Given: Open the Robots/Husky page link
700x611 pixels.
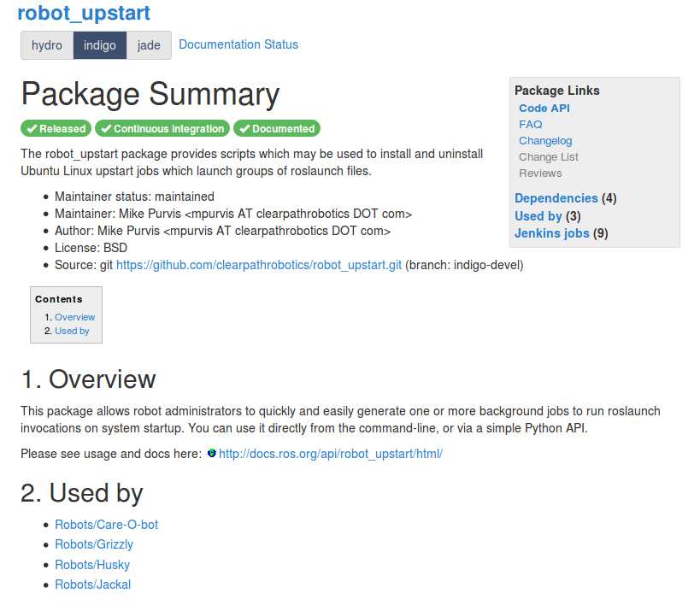Looking at the screenshot, I should [x=92, y=565].
